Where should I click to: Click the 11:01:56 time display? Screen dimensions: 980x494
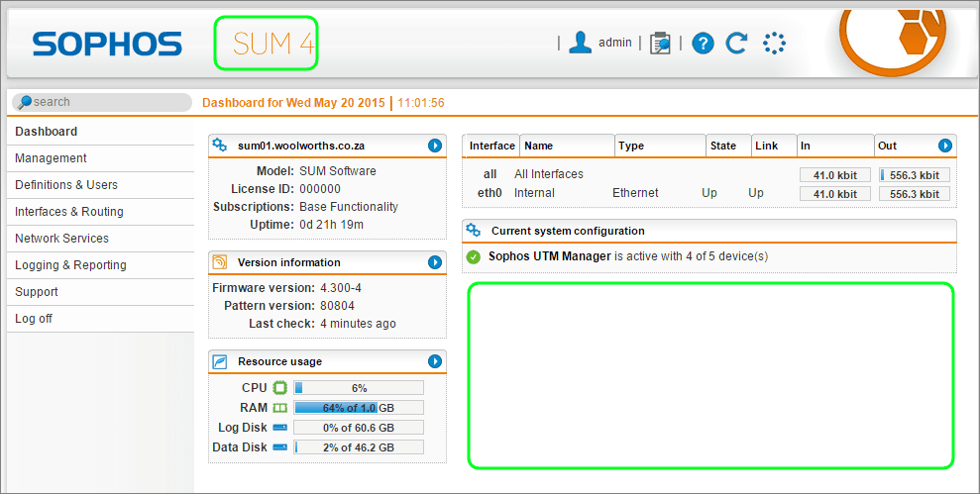click(x=421, y=102)
